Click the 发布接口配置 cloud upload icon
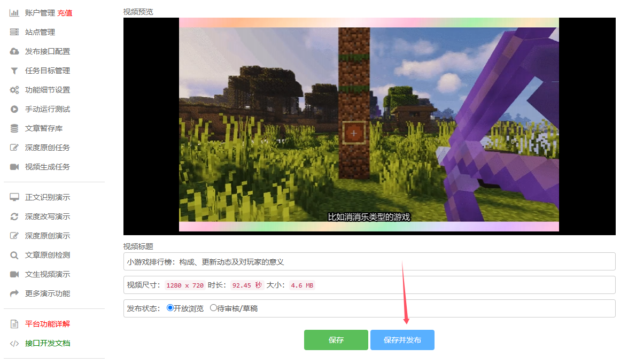This screenshot has height=364, width=628. [x=14, y=51]
